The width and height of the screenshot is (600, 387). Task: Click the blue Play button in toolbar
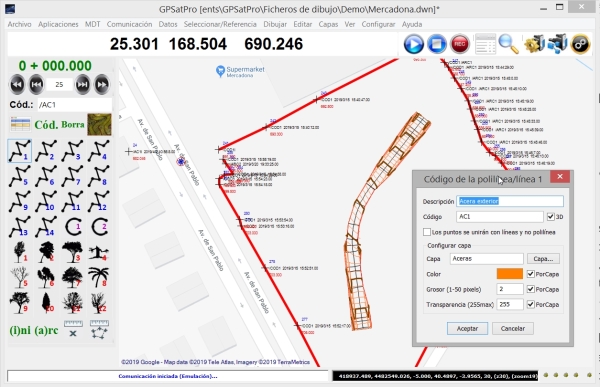tap(414, 44)
